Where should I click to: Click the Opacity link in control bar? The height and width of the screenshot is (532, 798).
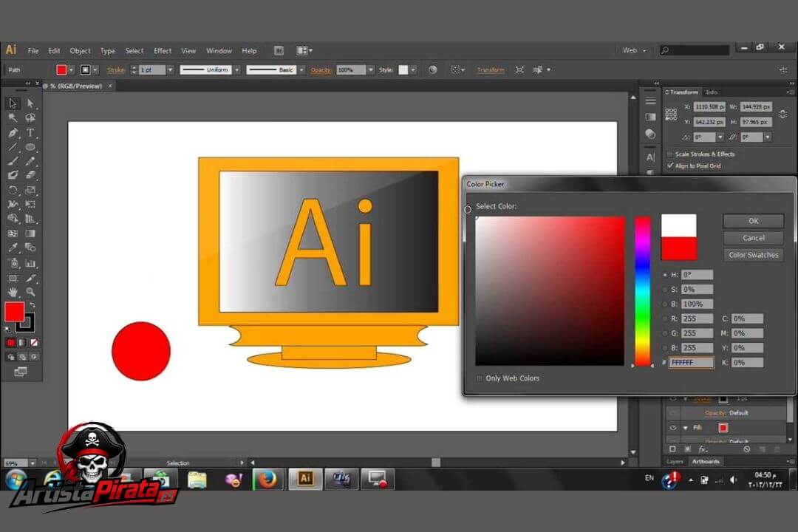pos(321,69)
